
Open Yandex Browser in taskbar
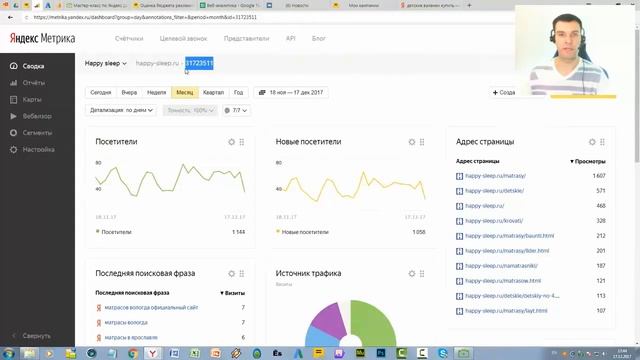pyautogui.click(x=152, y=353)
